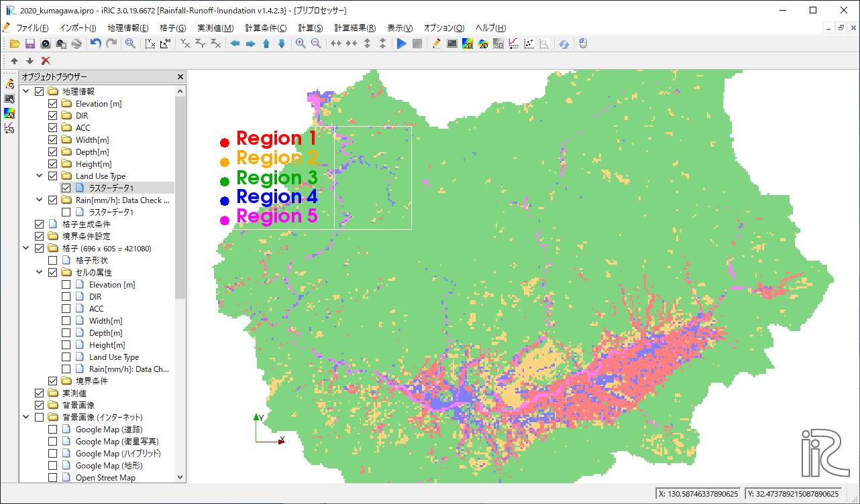This screenshot has width=860, height=504.
Task: Open mouse hint icon in toolbar
Action: 583,44
